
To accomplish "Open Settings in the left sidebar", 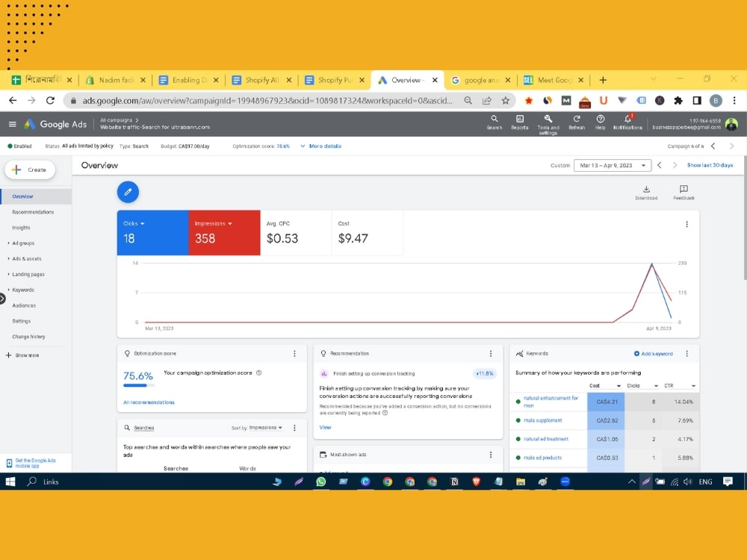I will coord(22,321).
